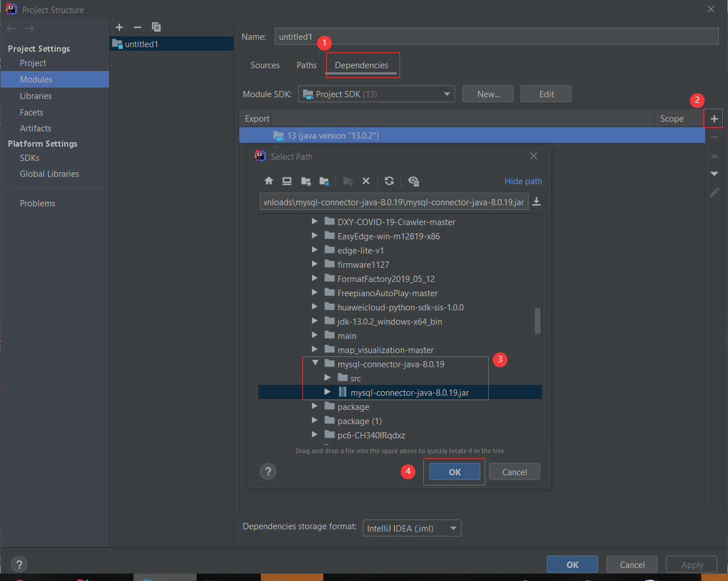
Task: Expand the jdk-13.0.2_windows-x64_bin folder arrow
Action: 314,321
